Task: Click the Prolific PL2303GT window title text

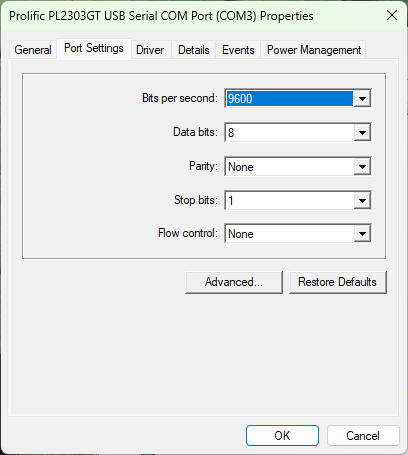Action: click(x=161, y=16)
